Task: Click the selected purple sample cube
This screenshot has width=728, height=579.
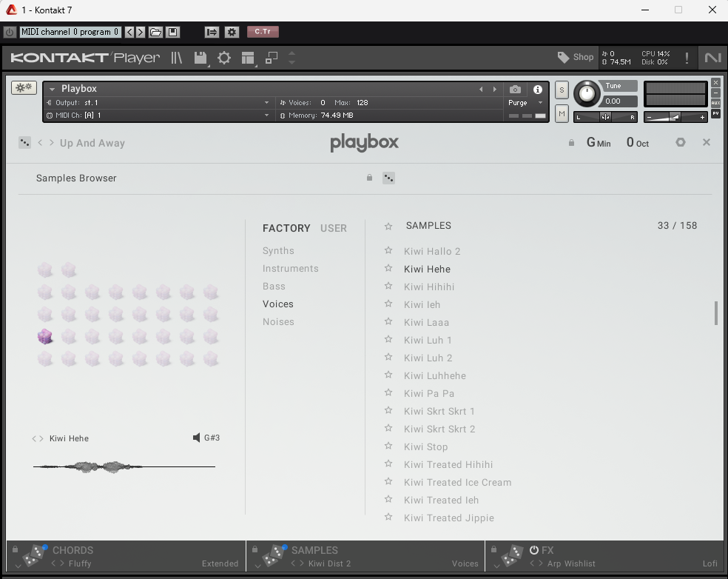Action: 45,336
